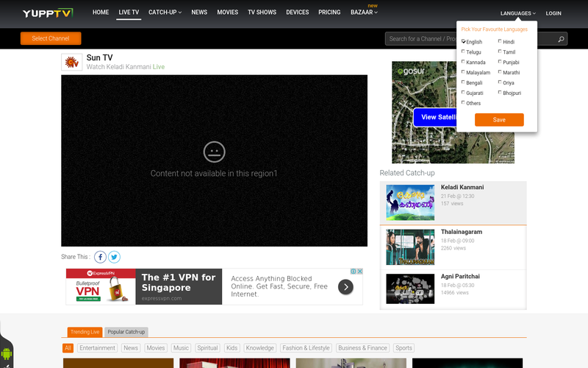Go to Home in navigation
This screenshot has width=588, height=368.
pyautogui.click(x=101, y=13)
